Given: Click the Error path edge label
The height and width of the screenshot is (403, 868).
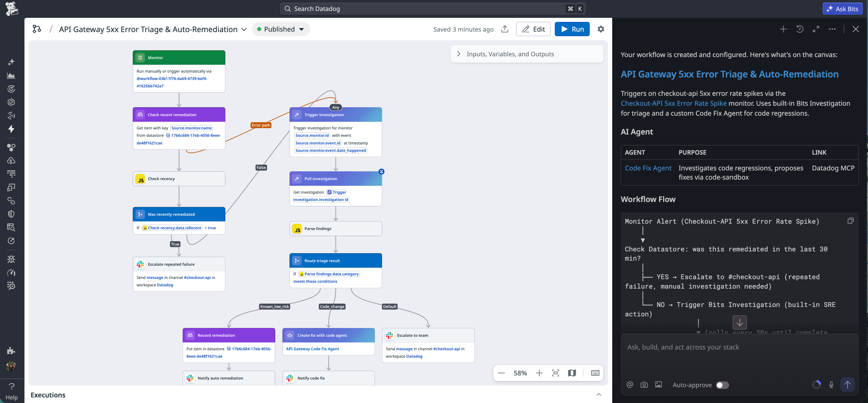Looking at the screenshot, I should pos(261,125).
